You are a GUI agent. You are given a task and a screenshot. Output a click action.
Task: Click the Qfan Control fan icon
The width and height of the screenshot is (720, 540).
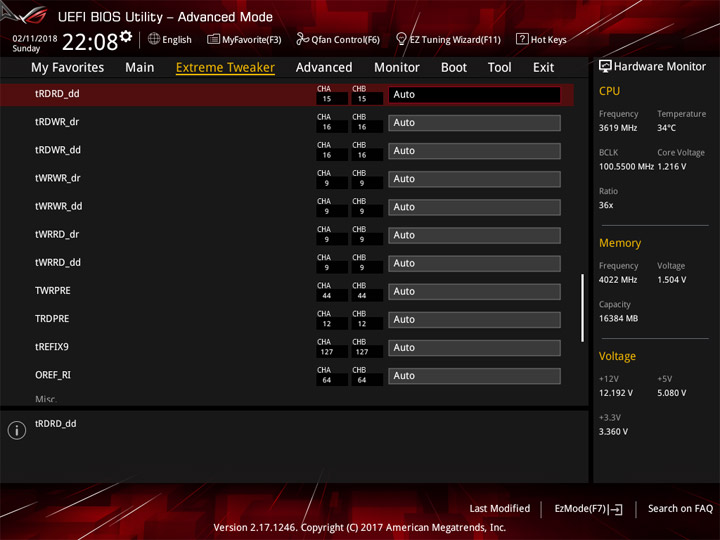tap(302, 39)
